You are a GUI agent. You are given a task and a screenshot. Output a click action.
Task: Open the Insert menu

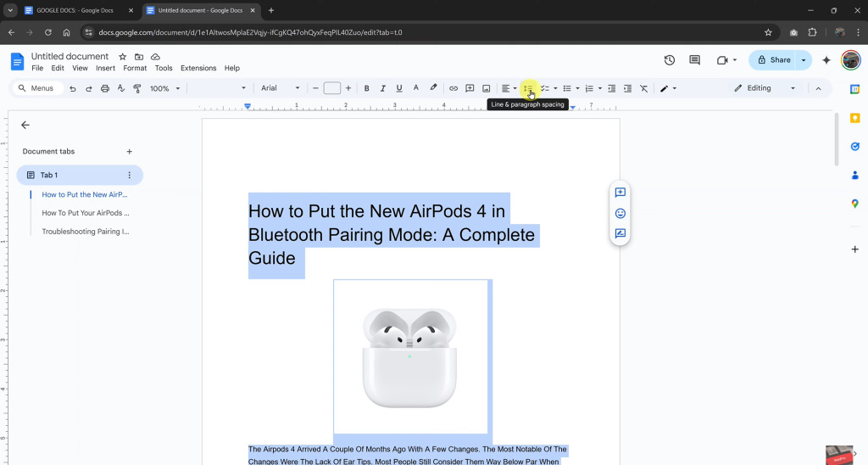(x=105, y=68)
